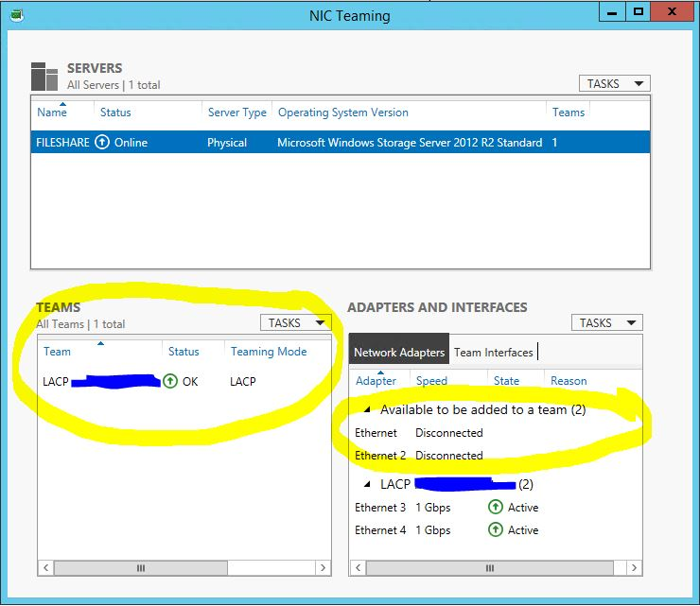700x606 pixels.
Task: Click the green OK status icon for the LACP team
Action: point(170,381)
